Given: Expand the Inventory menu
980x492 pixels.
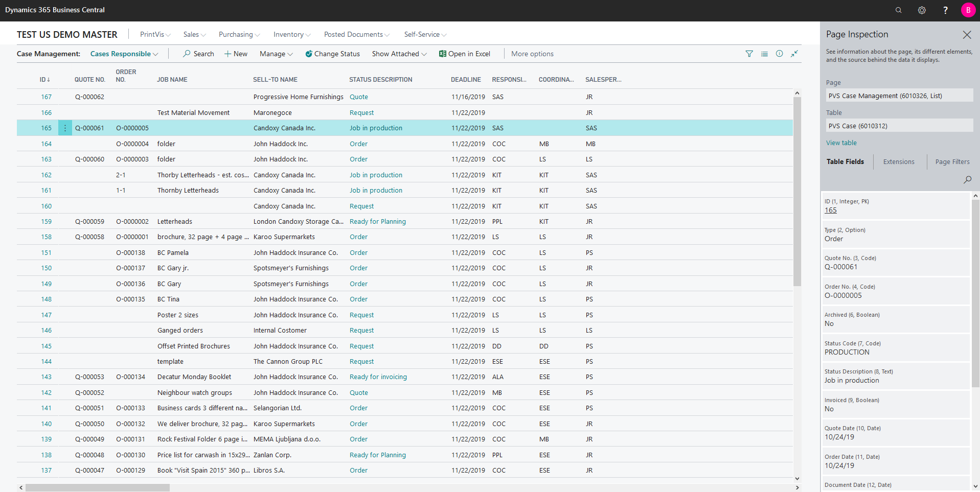Looking at the screenshot, I should click(292, 34).
